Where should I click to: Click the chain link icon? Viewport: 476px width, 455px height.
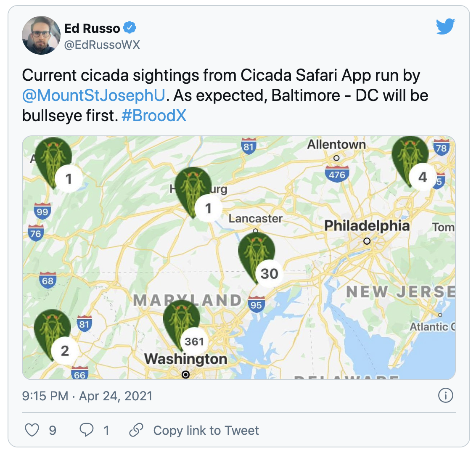pos(136,430)
